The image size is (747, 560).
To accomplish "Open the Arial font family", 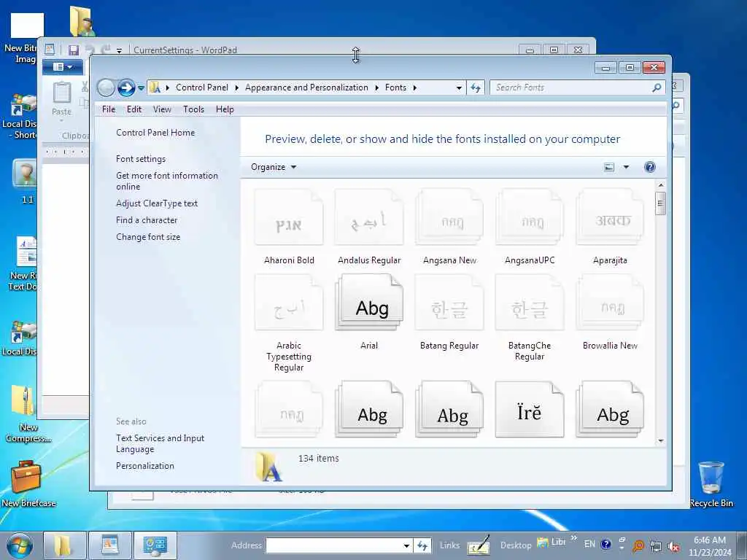I will coord(369,312).
